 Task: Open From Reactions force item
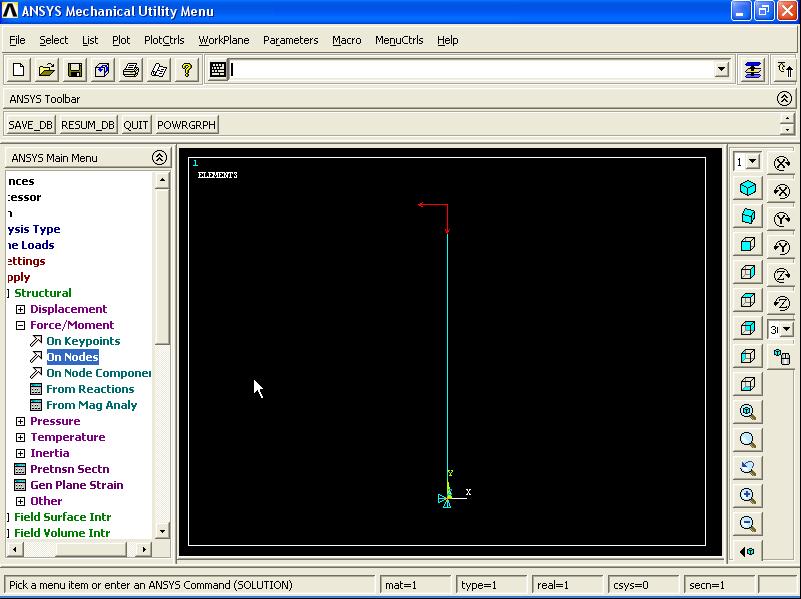point(90,389)
